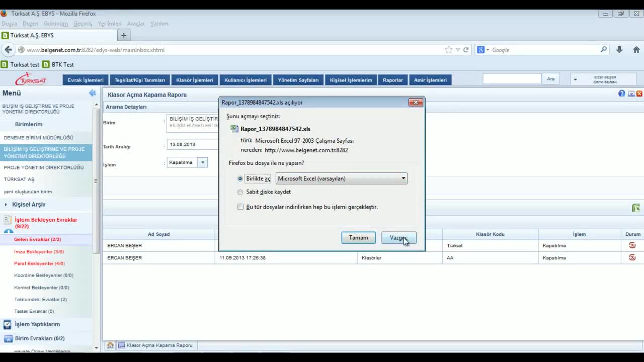644x362 pixels.
Task: Open the Evrak İşlemleri menu
Action: [x=86, y=80]
